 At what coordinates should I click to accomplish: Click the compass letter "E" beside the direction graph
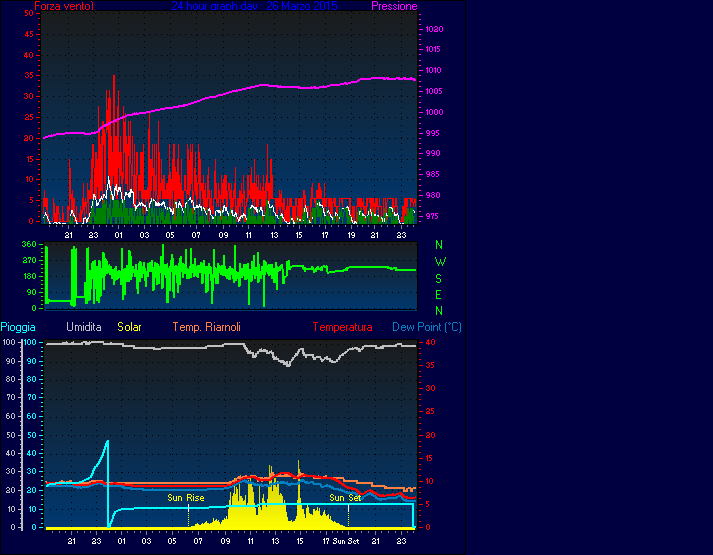(438, 295)
